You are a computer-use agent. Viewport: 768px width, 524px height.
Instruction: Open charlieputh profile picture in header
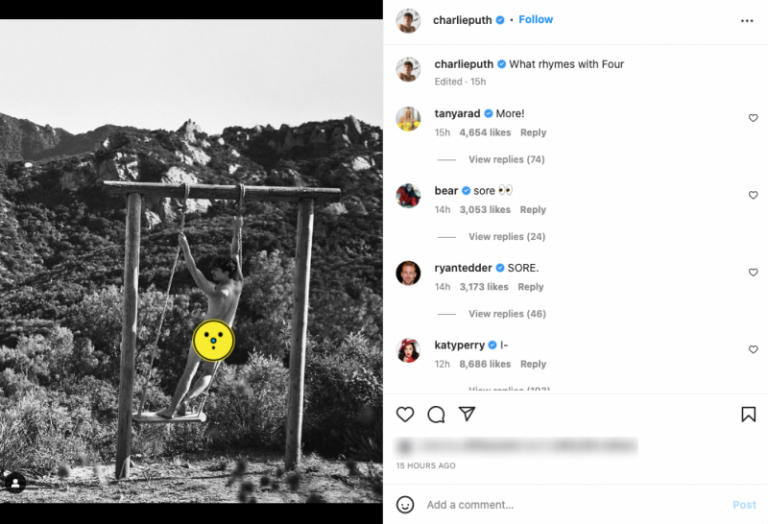click(408, 21)
